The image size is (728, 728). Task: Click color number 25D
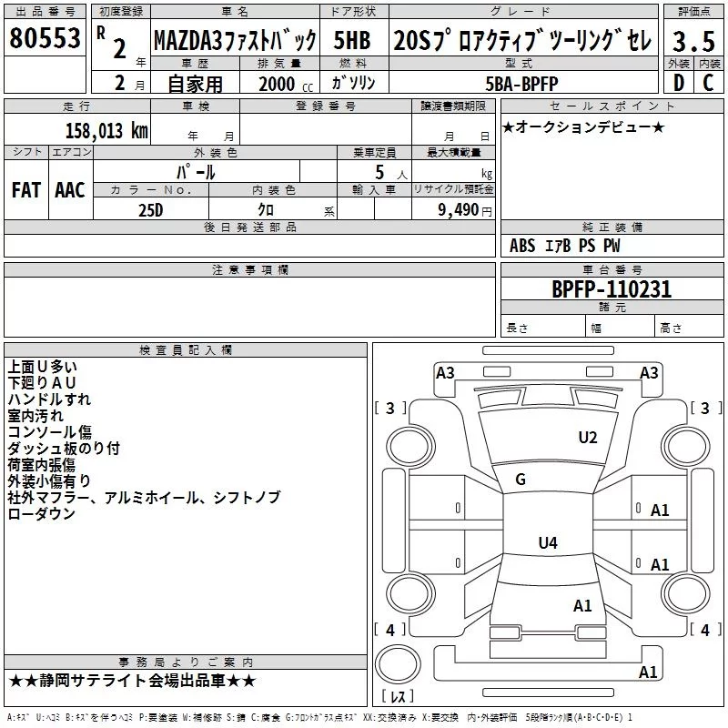click(x=151, y=210)
